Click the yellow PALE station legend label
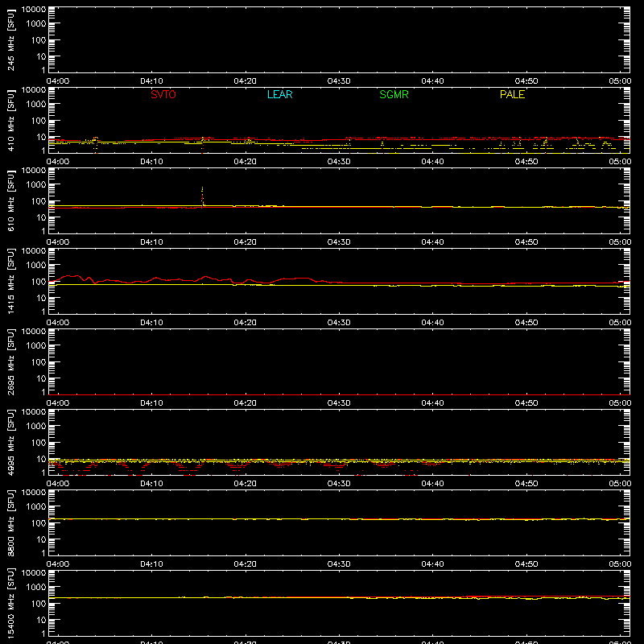 [512, 94]
